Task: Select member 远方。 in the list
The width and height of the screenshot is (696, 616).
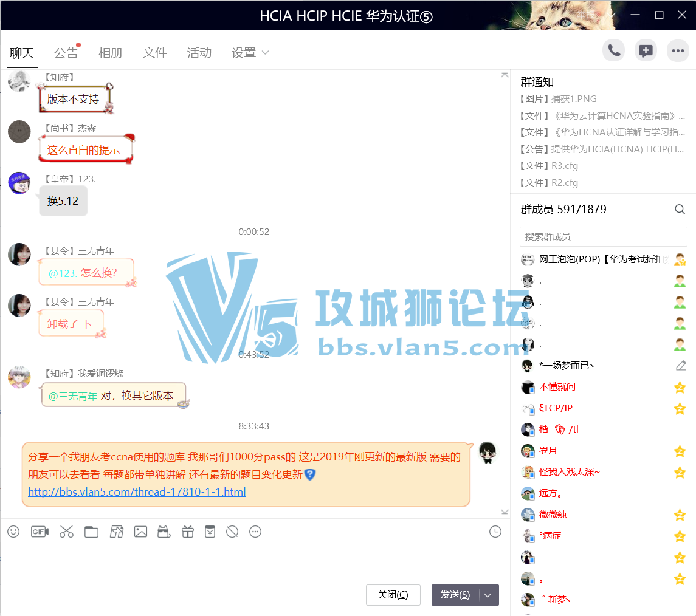Action: click(x=603, y=494)
